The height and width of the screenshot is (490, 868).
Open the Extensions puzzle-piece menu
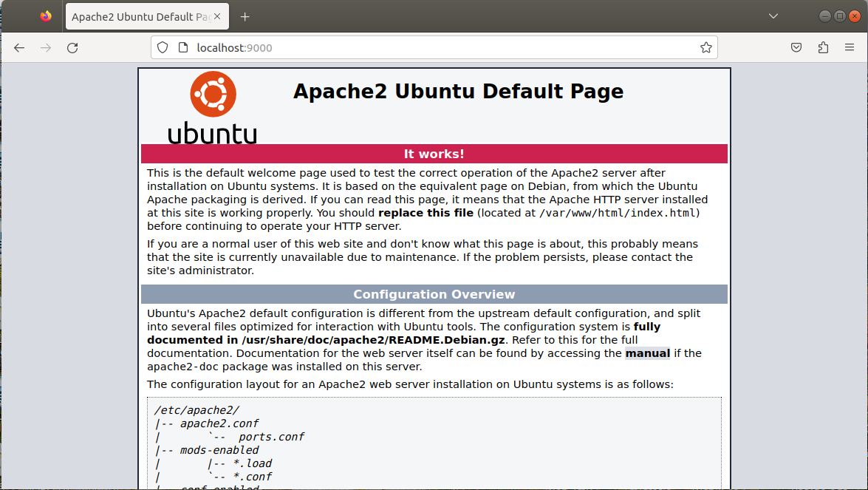pos(823,48)
